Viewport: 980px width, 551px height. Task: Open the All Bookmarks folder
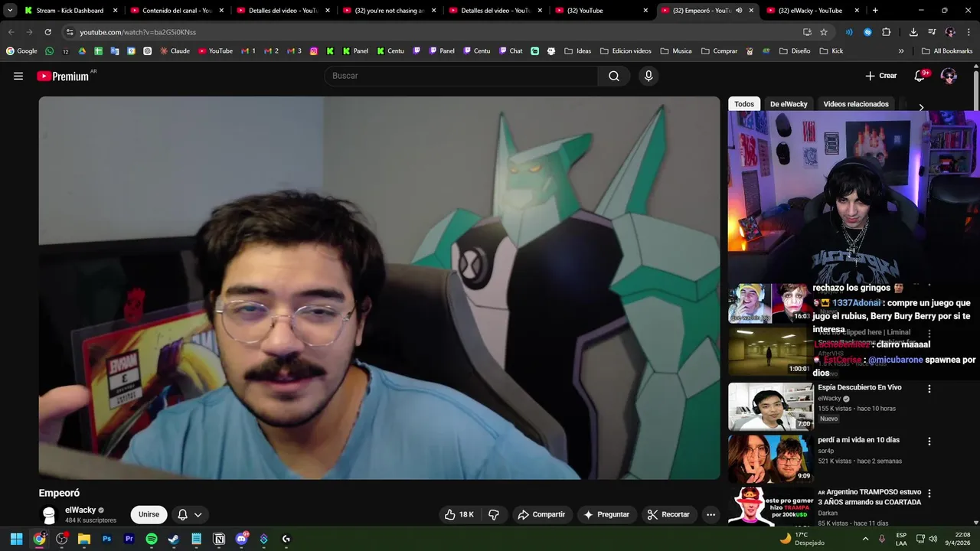click(947, 51)
